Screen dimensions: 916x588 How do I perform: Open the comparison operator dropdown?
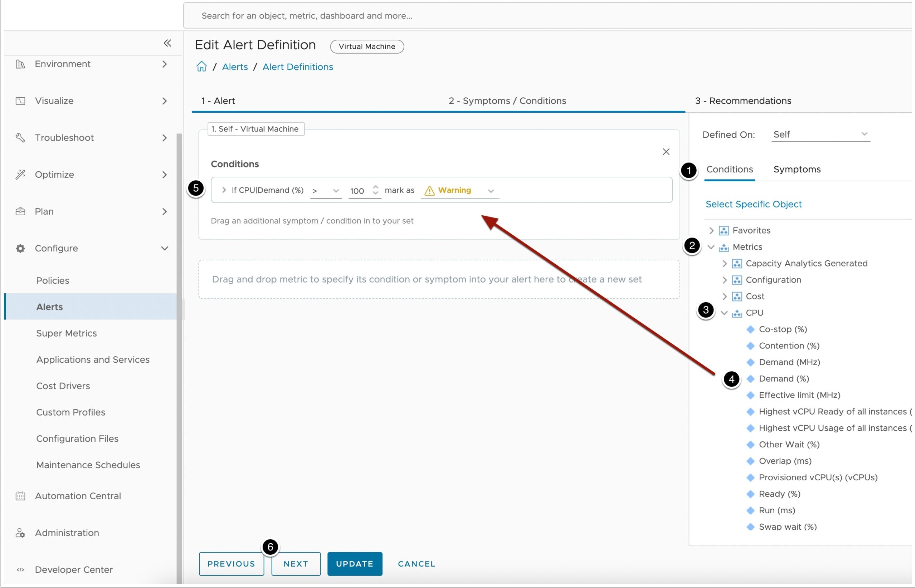point(326,191)
